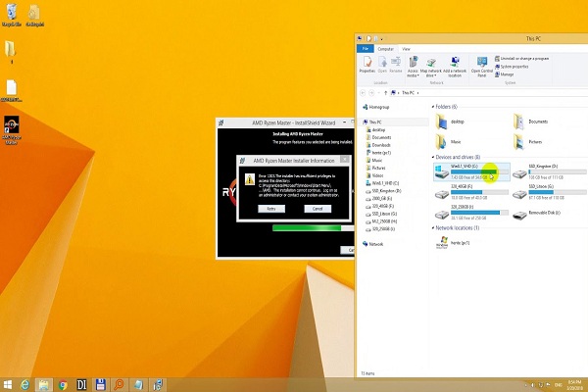Viewport: 588px width, 392px height.
Task: Select SSD_Kingston (D:) in navigation tree
Action: (383, 191)
